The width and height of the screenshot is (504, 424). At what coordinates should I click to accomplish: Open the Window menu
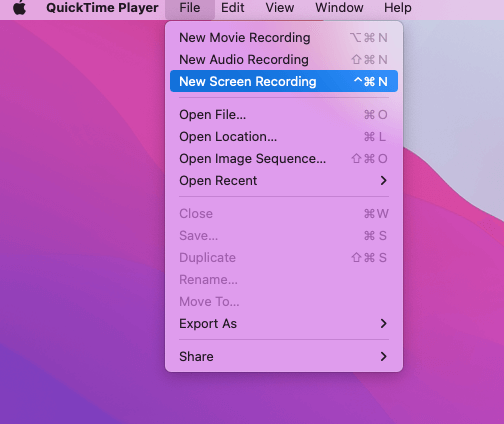pyautogui.click(x=339, y=8)
